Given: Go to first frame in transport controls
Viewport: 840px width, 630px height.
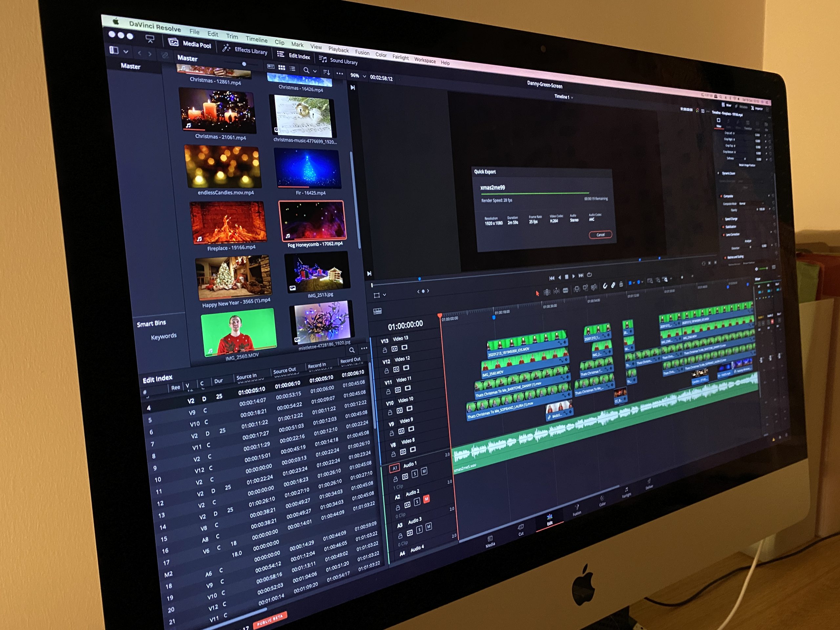Looking at the screenshot, I should coord(551,278).
